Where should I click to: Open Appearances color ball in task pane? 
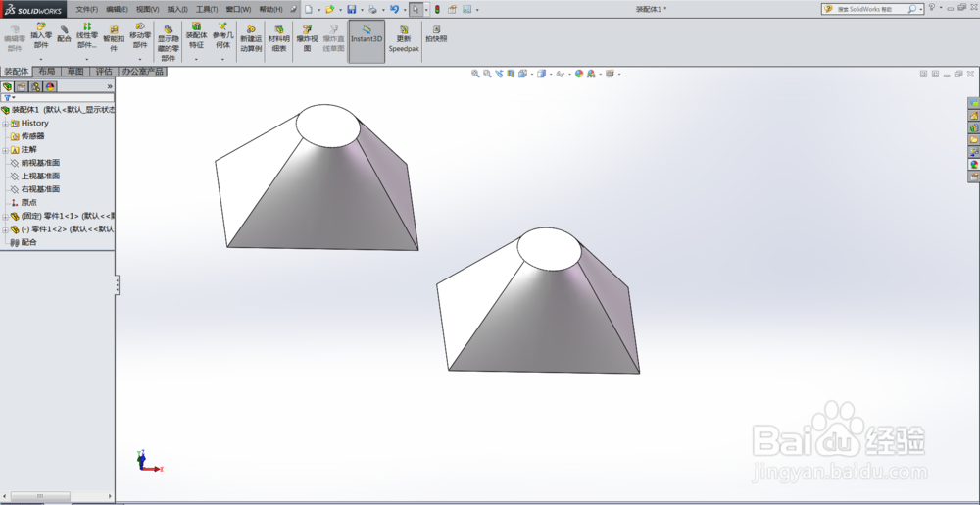click(973, 165)
